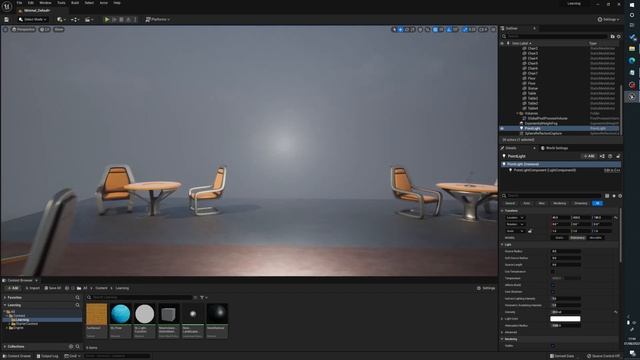Open the Blueprints toolbar dropdown
The image size is (640, 360).
75,19
